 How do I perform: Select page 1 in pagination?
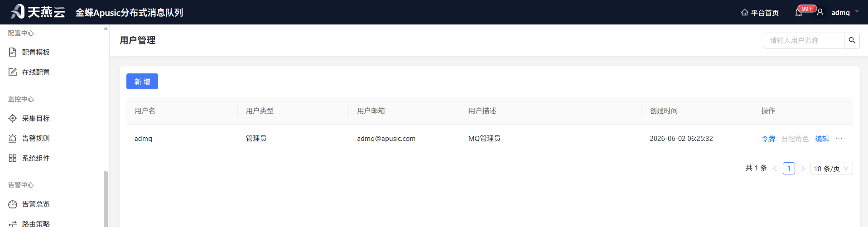click(789, 169)
